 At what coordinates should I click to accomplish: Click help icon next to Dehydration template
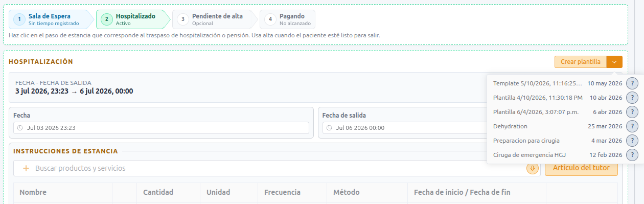click(x=632, y=126)
